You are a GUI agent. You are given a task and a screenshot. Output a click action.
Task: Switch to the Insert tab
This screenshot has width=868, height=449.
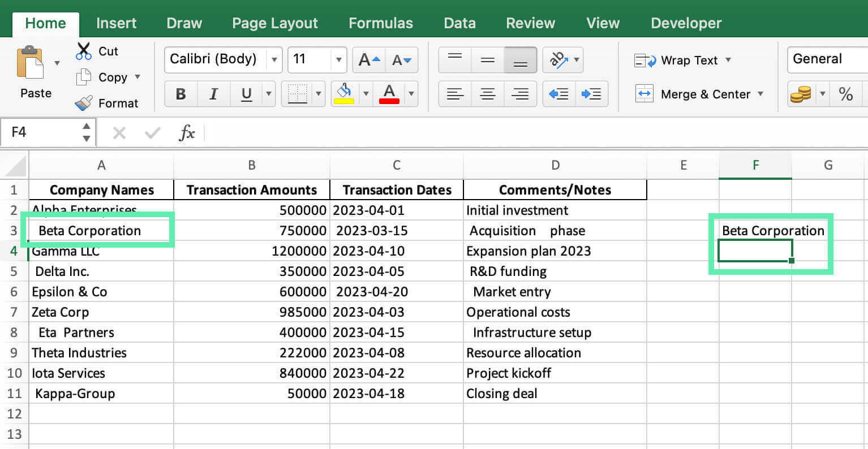click(x=116, y=23)
